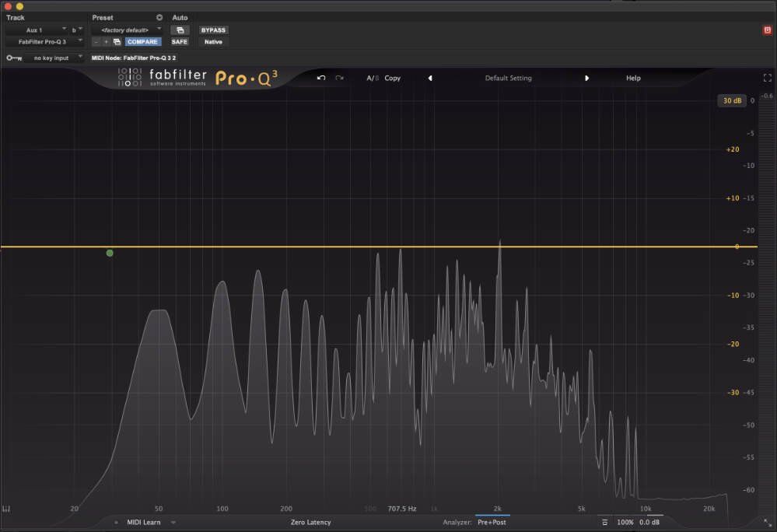Open the 30 dB display range menu
Viewport: 777px width, 532px height.
[x=732, y=100]
